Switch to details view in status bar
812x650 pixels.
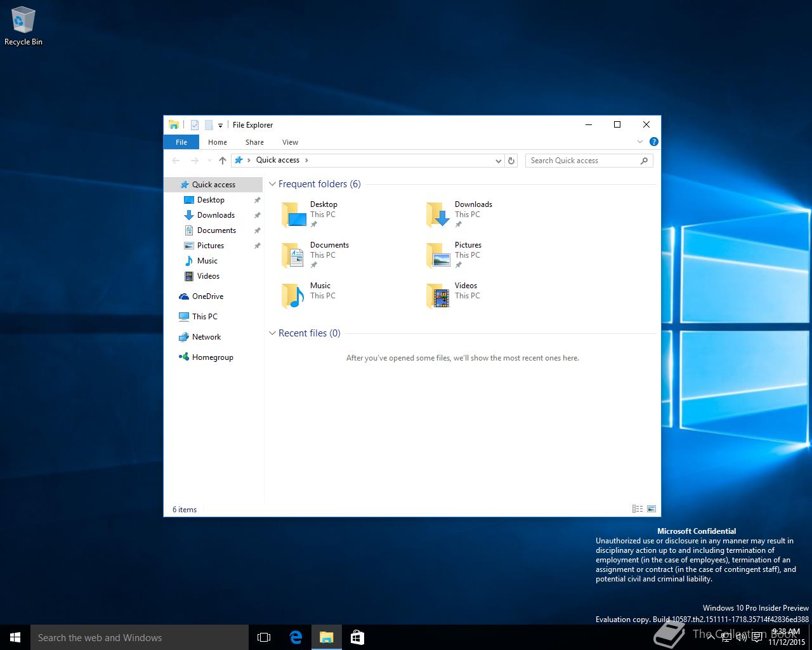[x=638, y=509]
